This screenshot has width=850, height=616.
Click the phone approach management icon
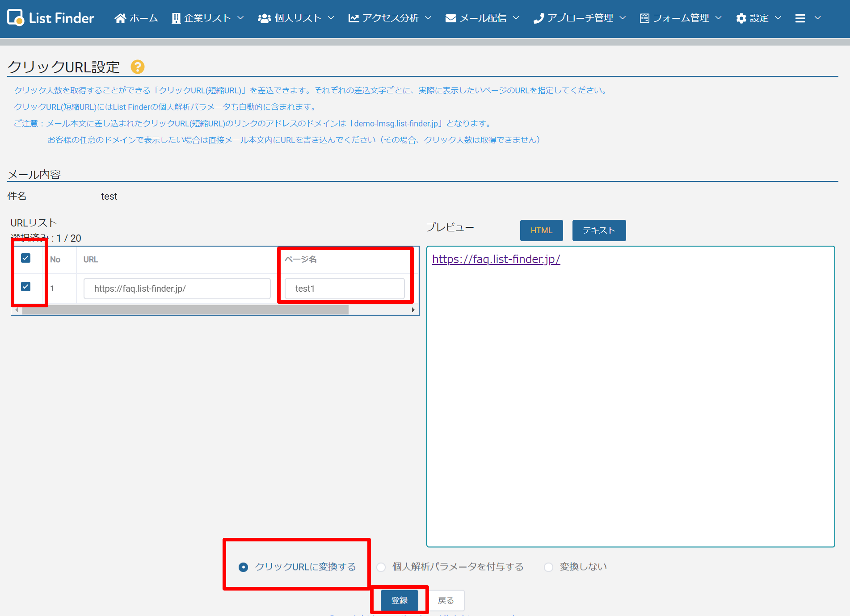(x=539, y=18)
